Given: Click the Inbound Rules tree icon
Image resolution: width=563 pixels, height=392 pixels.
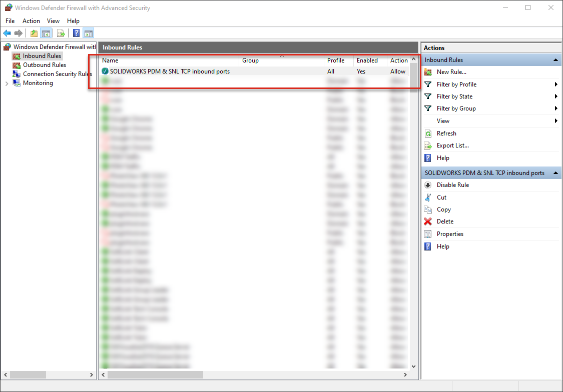Looking at the screenshot, I should tap(16, 56).
